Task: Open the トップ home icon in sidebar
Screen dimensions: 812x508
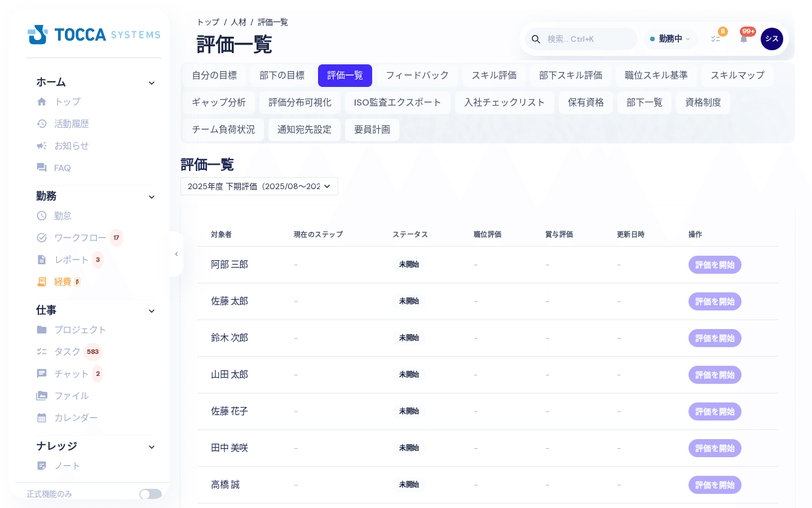Action: point(42,102)
